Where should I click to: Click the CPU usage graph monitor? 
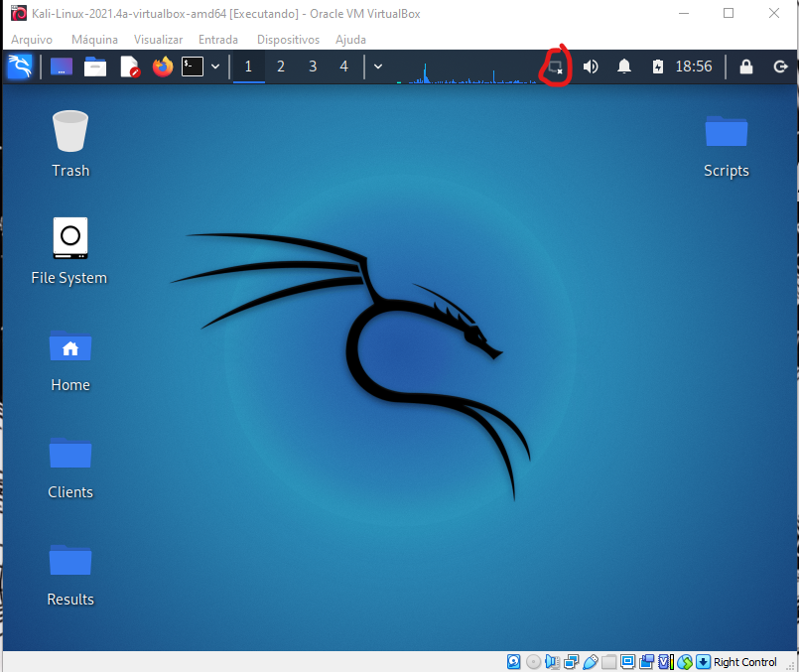click(466, 71)
